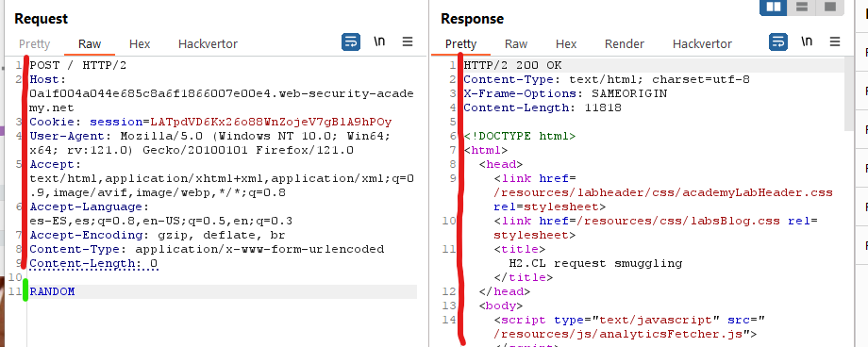This screenshot has height=347, width=868.
Task: Open the Request panel options menu
Action: point(408,42)
